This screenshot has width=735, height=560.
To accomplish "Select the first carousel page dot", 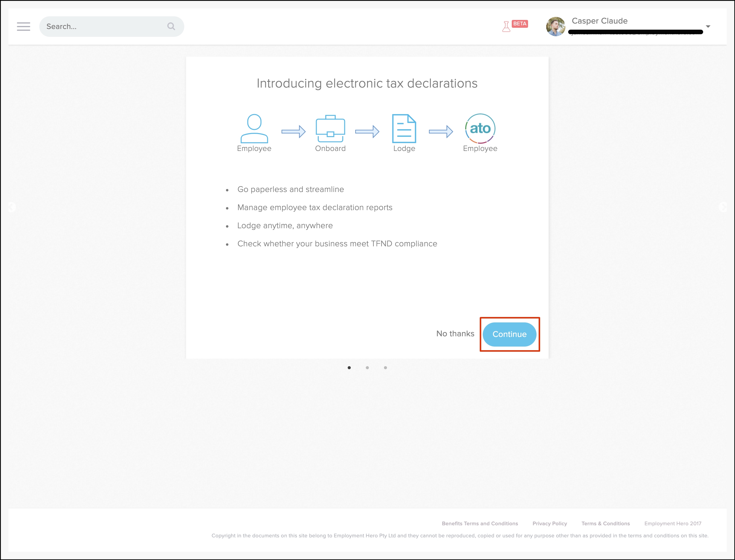I will pos(349,368).
